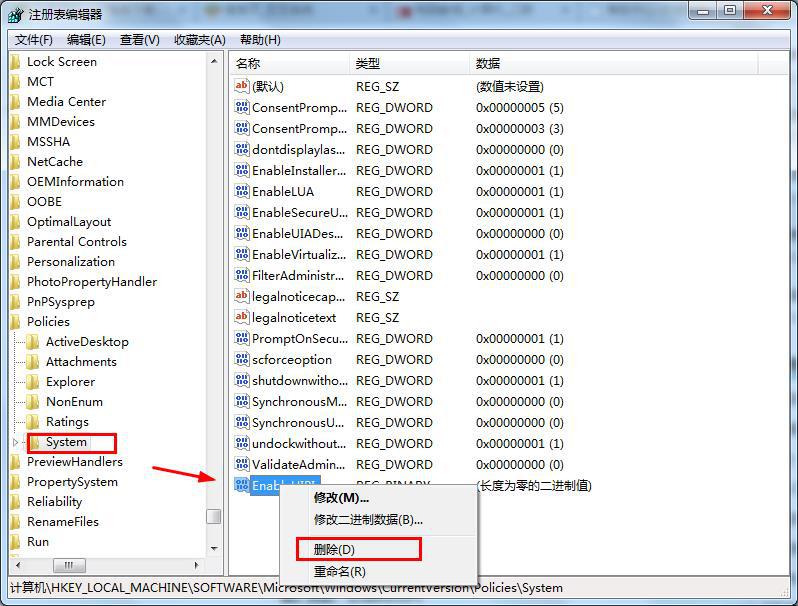Click the legalnoticetext string value icon
The image size is (798, 606).
(x=241, y=317)
